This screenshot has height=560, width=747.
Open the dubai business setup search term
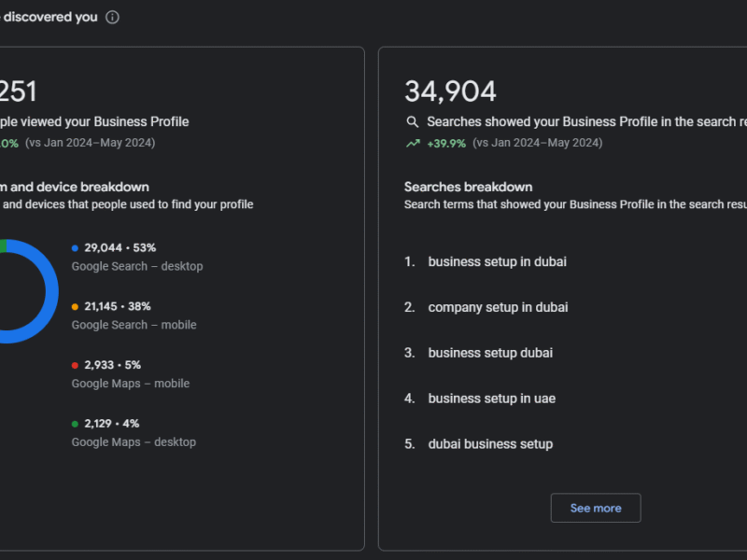[490, 444]
